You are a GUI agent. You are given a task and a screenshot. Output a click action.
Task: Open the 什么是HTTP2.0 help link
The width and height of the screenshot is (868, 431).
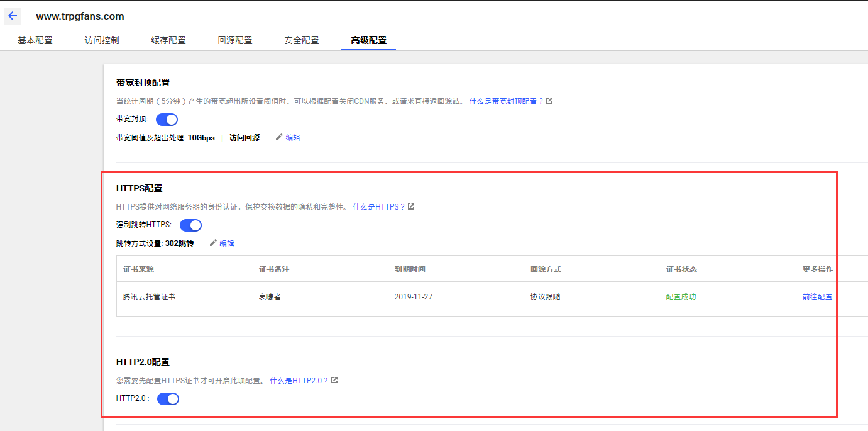point(299,380)
